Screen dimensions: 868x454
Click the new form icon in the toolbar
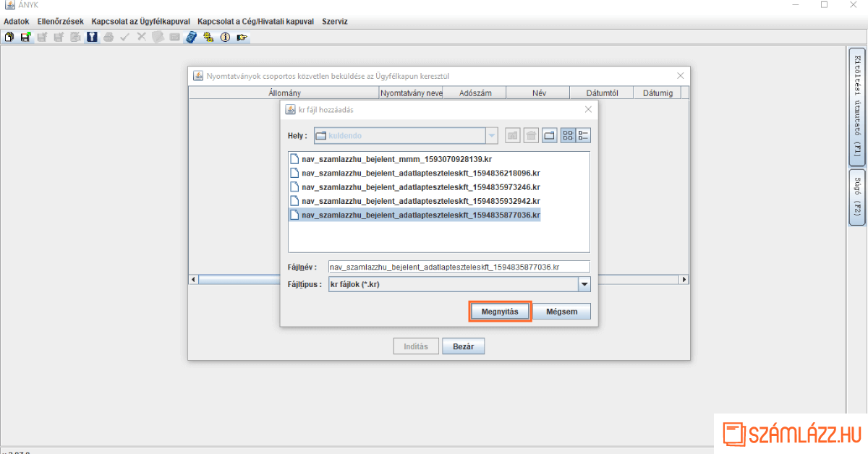click(x=9, y=37)
